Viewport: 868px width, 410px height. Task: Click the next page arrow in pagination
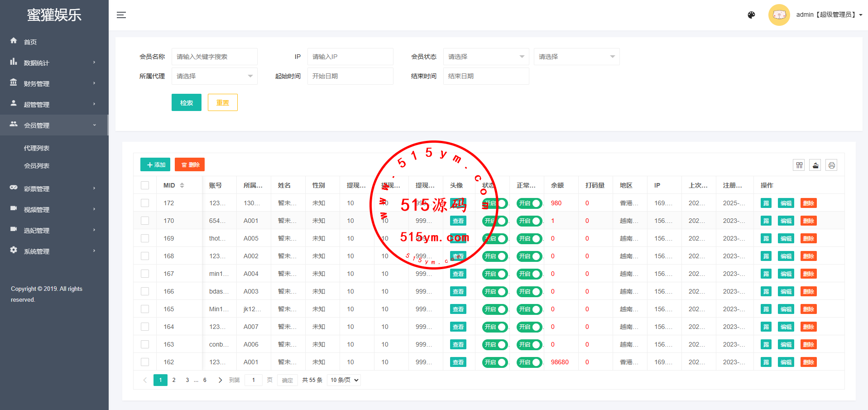click(220, 380)
